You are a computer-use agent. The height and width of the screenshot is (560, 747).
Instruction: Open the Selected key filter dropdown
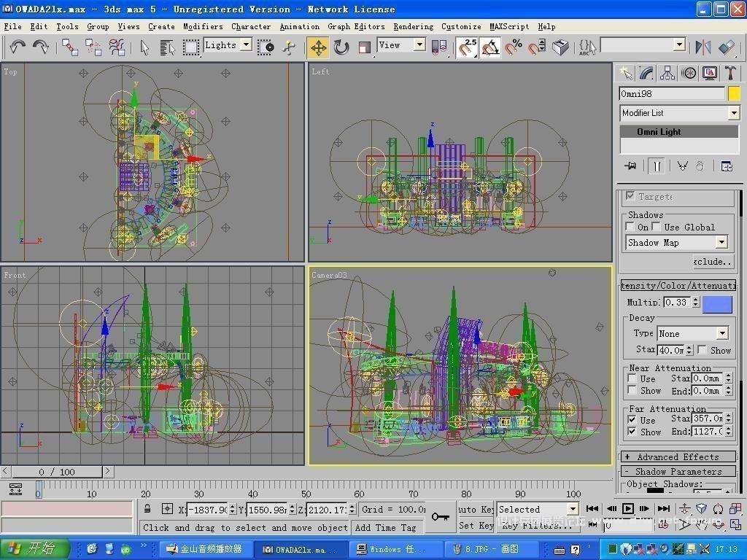pos(573,509)
